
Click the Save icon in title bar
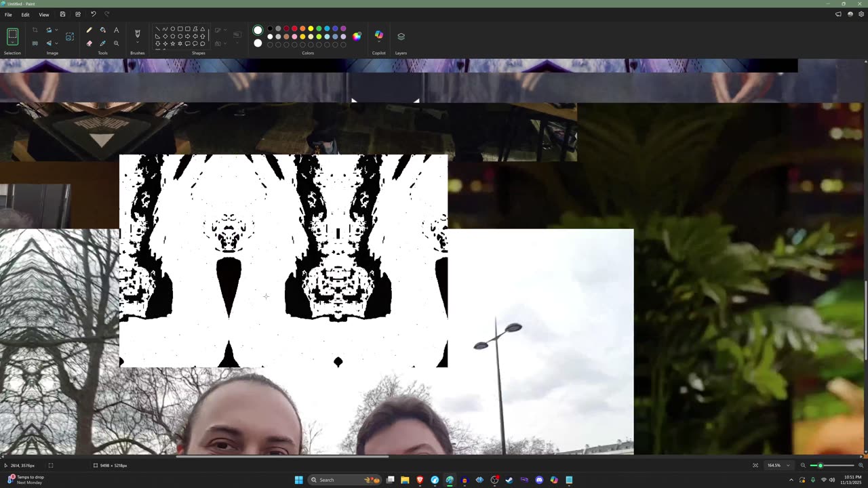tap(62, 14)
